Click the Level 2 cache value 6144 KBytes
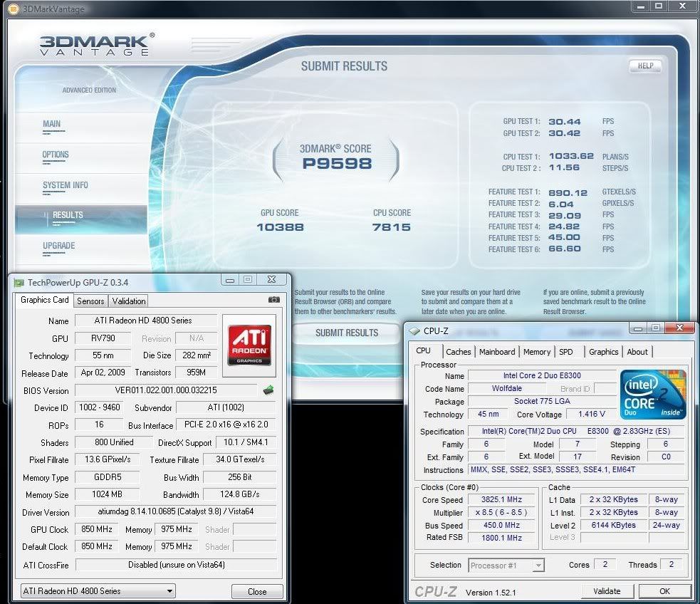The height and width of the screenshot is (604, 700). tap(613, 526)
